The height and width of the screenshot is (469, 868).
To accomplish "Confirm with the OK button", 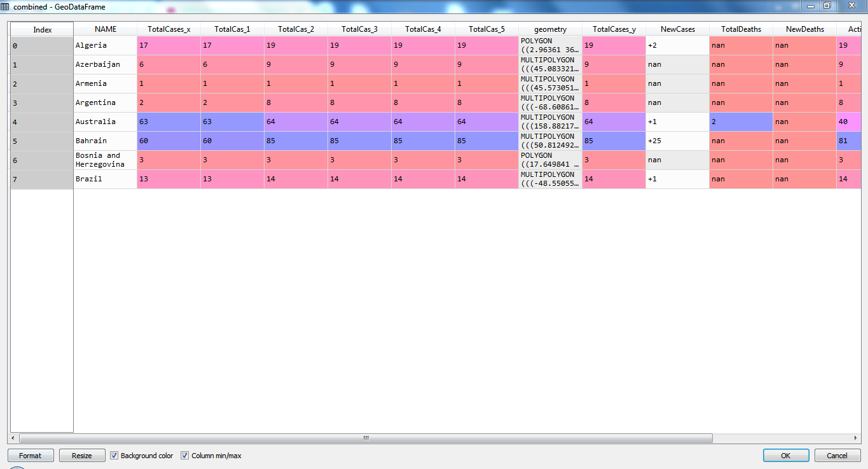I will pos(786,456).
